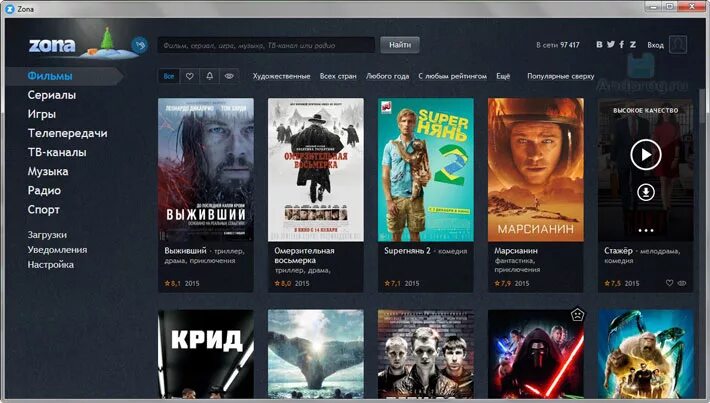This screenshot has width=710, height=403.
Task: Open the three-dots menu on Стажёр poster
Action: click(646, 230)
